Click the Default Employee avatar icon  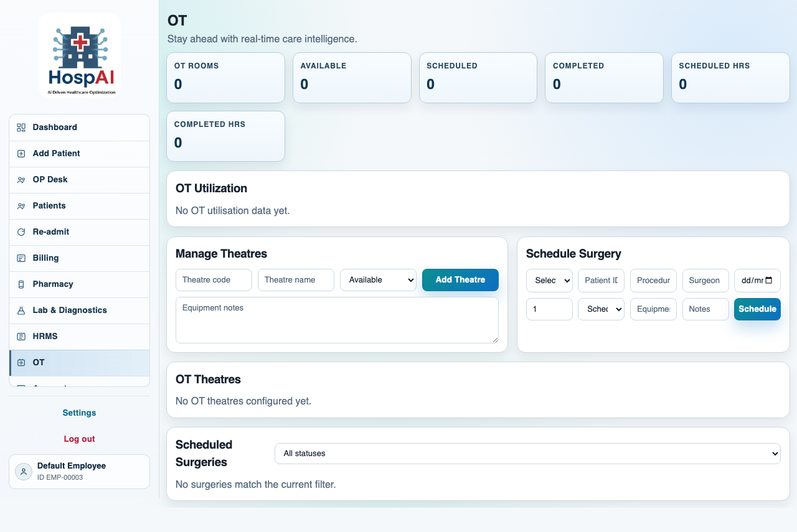click(x=24, y=472)
